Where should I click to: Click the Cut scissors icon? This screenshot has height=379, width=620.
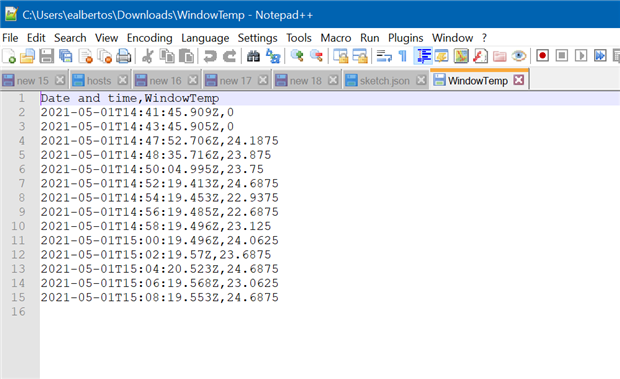147,56
